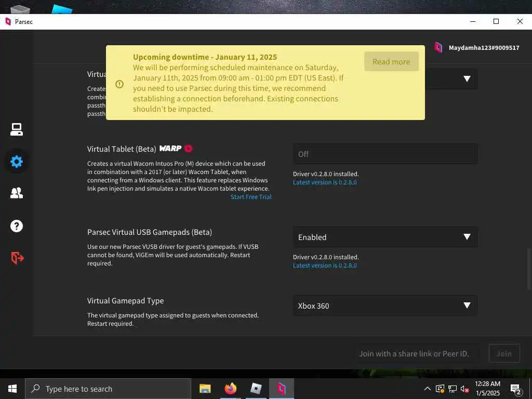Click the Virtual Tablet Off dropdown field
Screen dimensions: 532x399
pos(385,154)
